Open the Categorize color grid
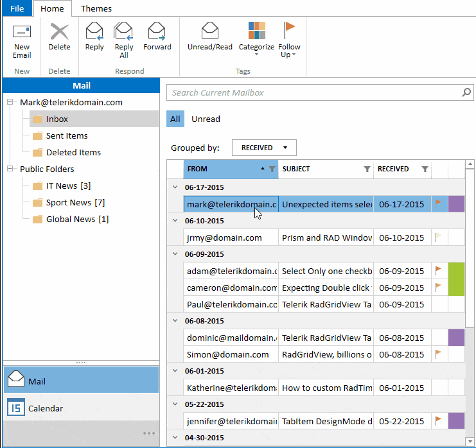 click(256, 30)
